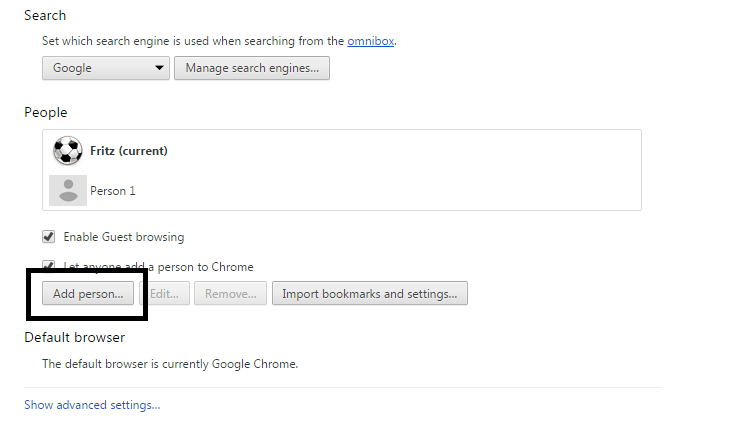The image size is (737, 427).
Task: Click the Default browser section heading
Action: (x=74, y=337)
